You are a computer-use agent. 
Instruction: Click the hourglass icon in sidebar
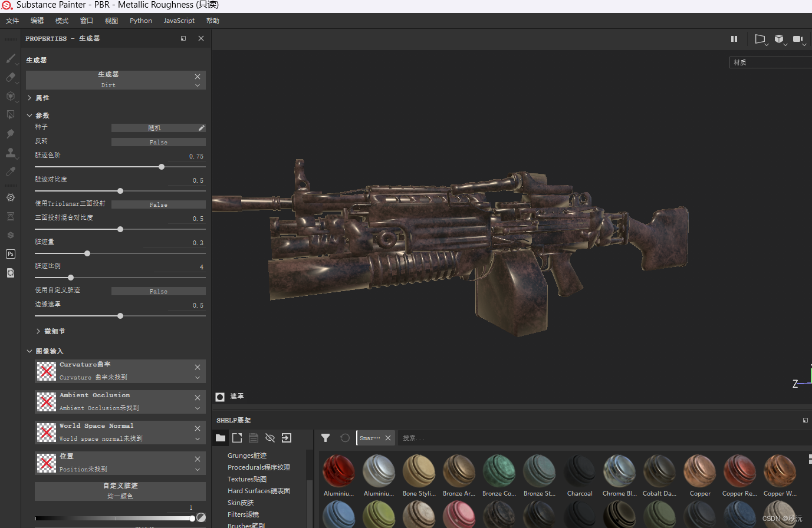pos(10,216)
